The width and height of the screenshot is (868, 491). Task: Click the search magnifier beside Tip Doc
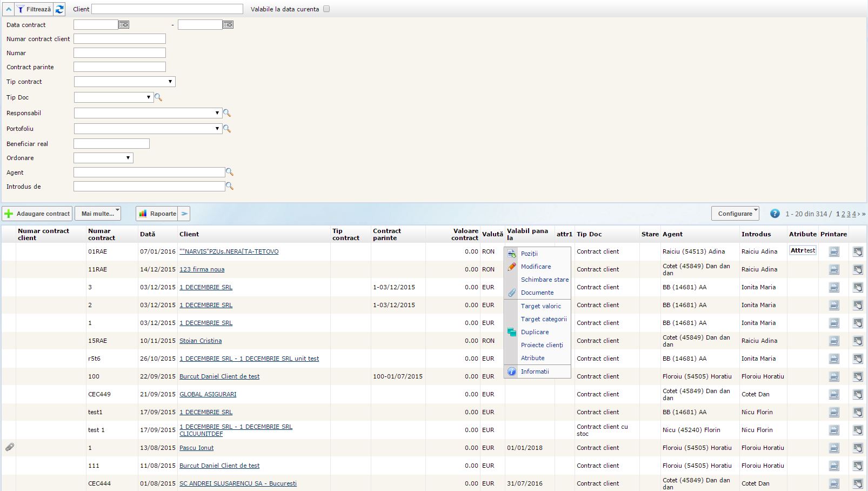coord(158,97)
